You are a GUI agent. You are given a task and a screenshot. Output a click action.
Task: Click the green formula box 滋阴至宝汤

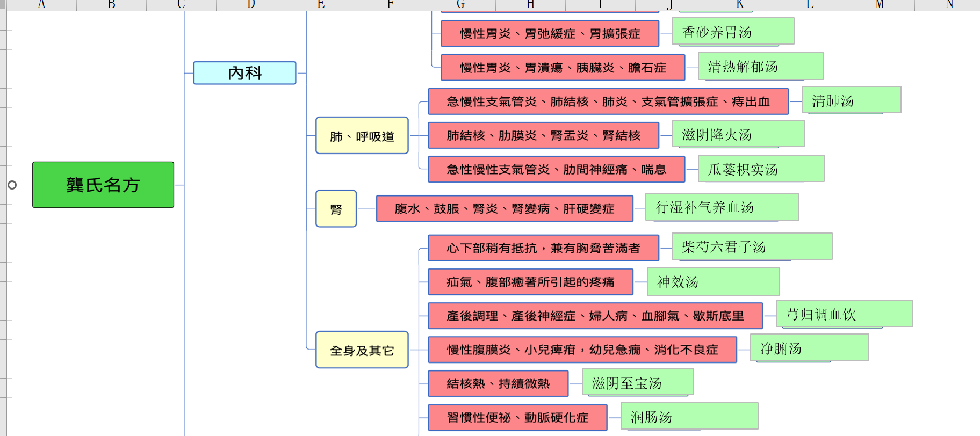638,382
